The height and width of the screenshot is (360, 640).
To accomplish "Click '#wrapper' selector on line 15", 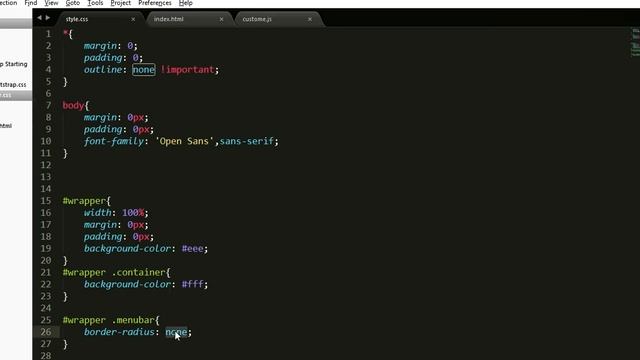I will click(84, 201).
